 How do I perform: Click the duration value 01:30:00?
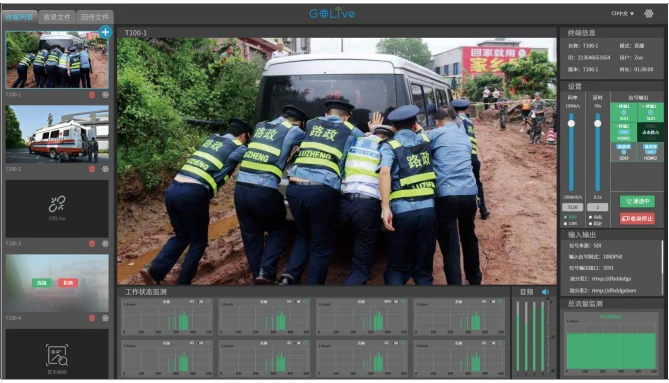pos(643,69)
